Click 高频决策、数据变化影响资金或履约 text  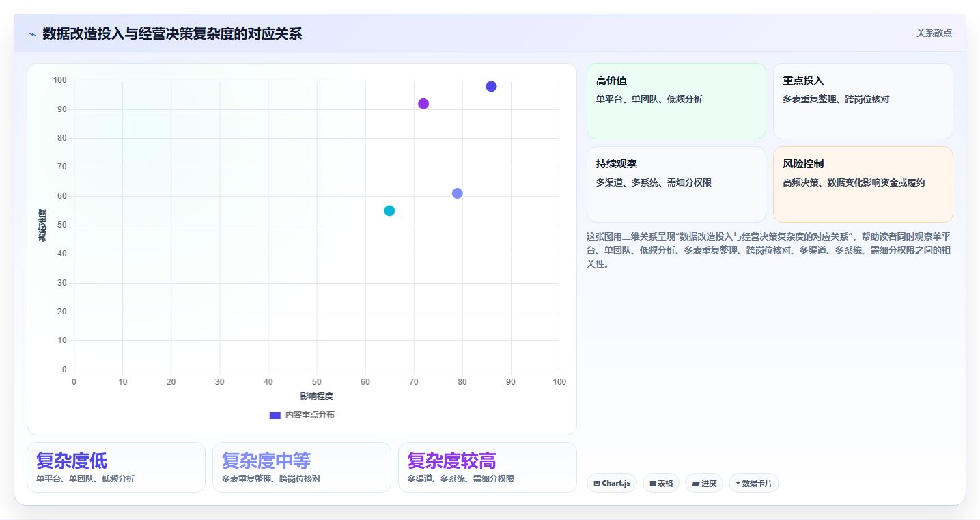coord(854,182)
